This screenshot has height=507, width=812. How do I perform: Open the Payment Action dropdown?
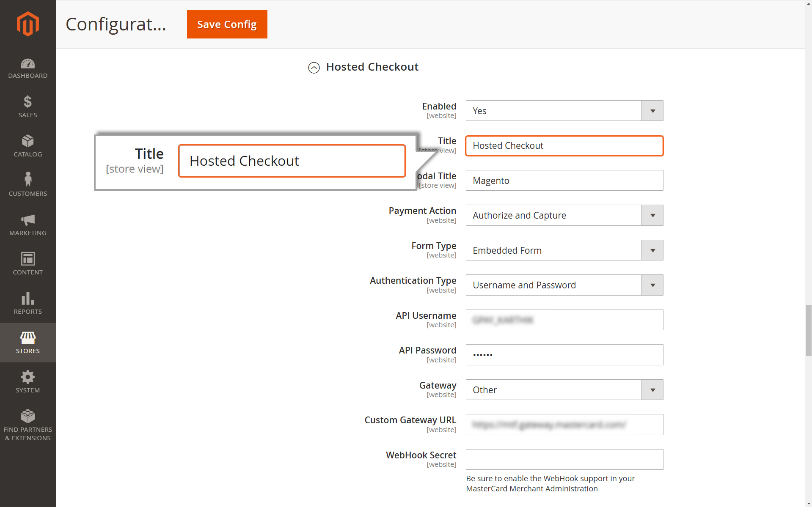point(564,215)
